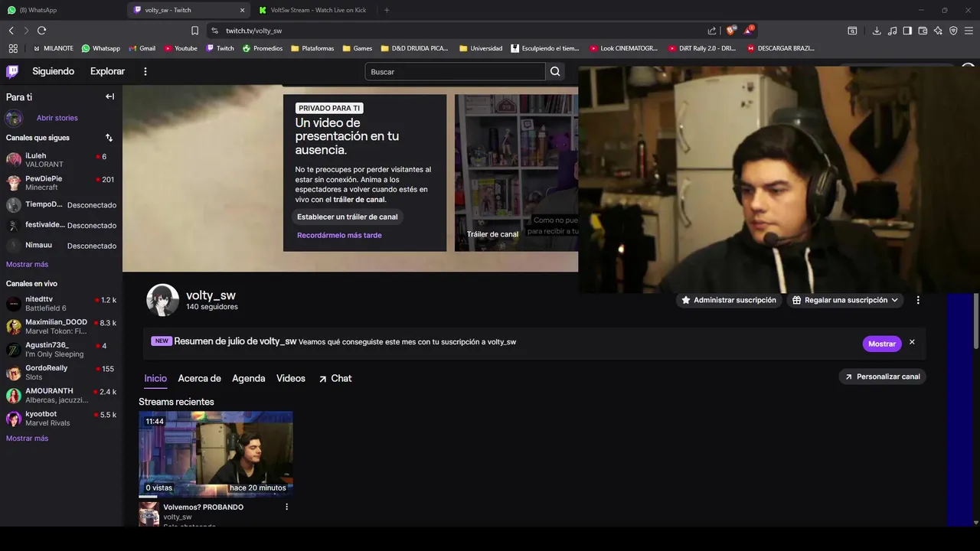Screen dimensions: 980x551
Task: Open the tab search icon in toolbar
Action: pos(852,31)
